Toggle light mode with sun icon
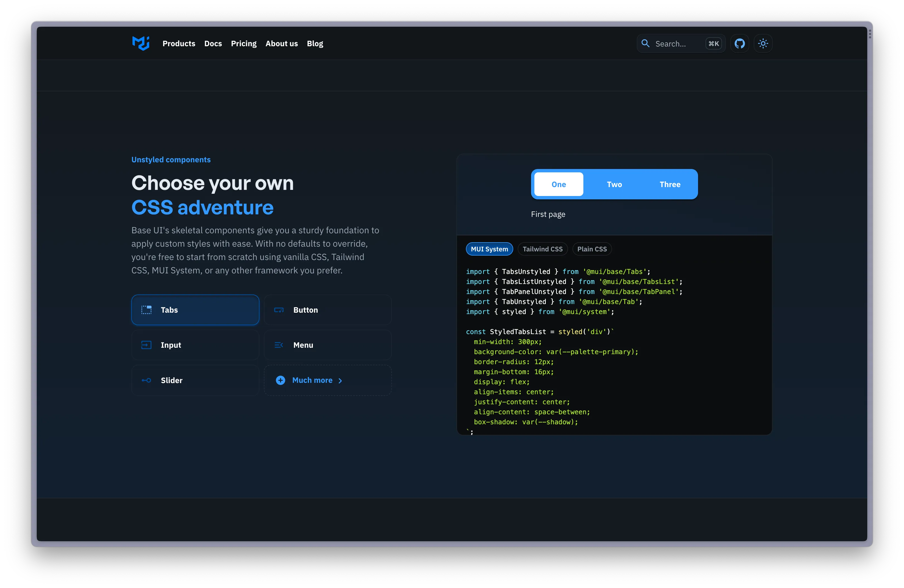Screen dimensions: 904x588 tap(763, 44)
